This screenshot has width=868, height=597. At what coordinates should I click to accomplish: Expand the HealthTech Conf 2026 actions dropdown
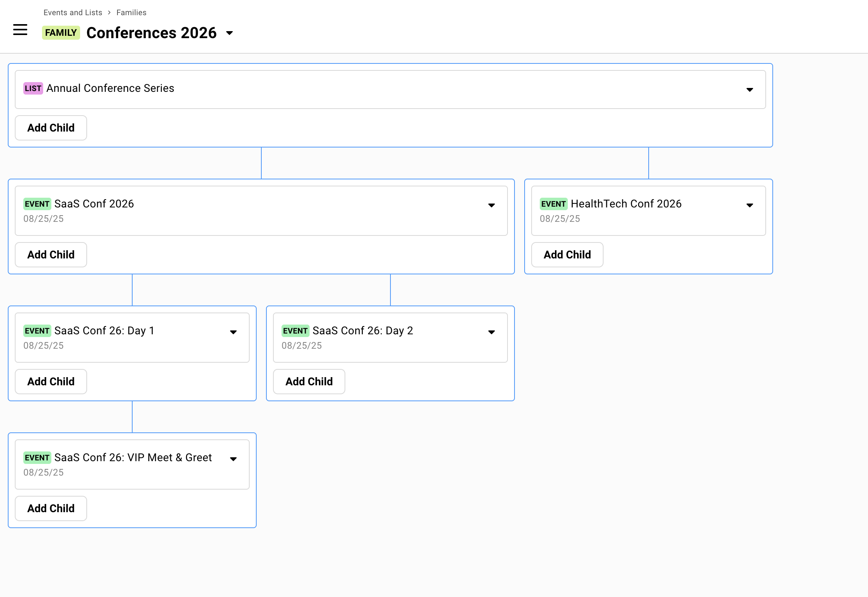click(x=750, y=205)
